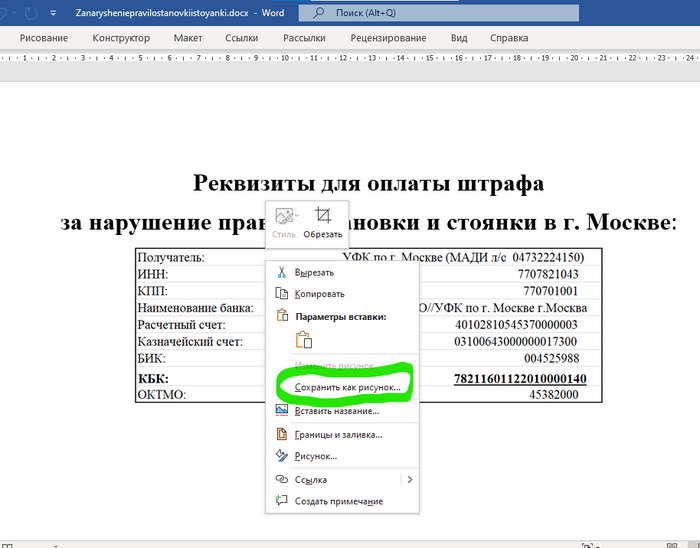Click the paste option clipboard icon
The width and height of the screenshot is (700, 548).
pyautogui.click(x=304, y=340)
